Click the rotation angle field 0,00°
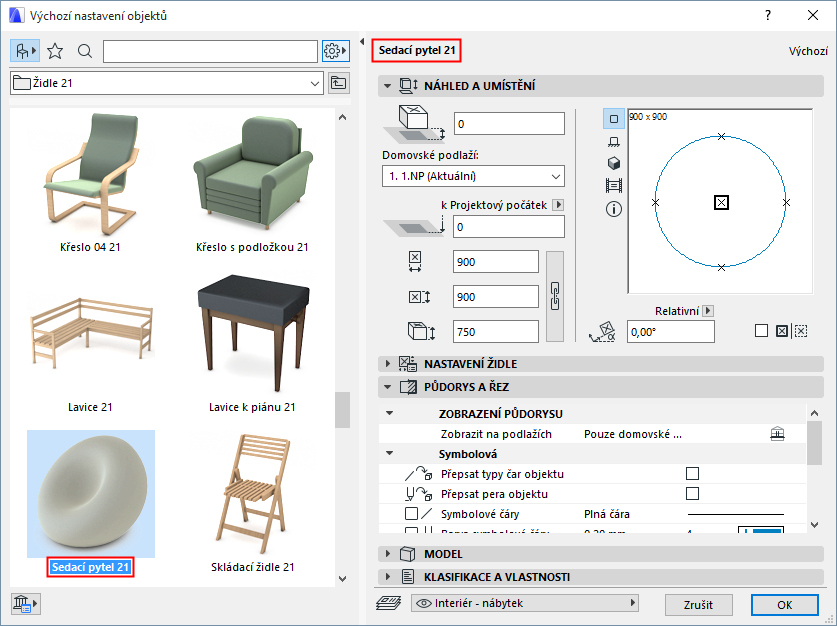 coord(670,331)
